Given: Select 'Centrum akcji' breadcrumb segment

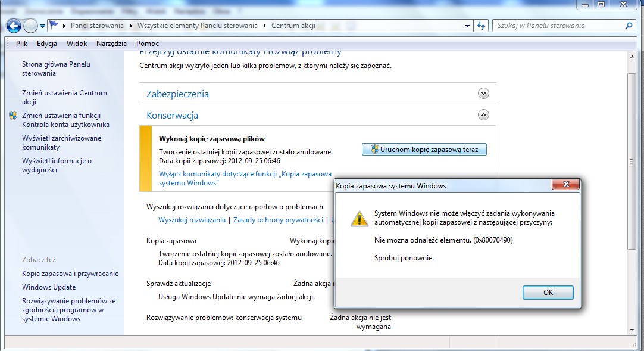Looking at the screenshot, I should pyautogui.click(x=293, y=26).
